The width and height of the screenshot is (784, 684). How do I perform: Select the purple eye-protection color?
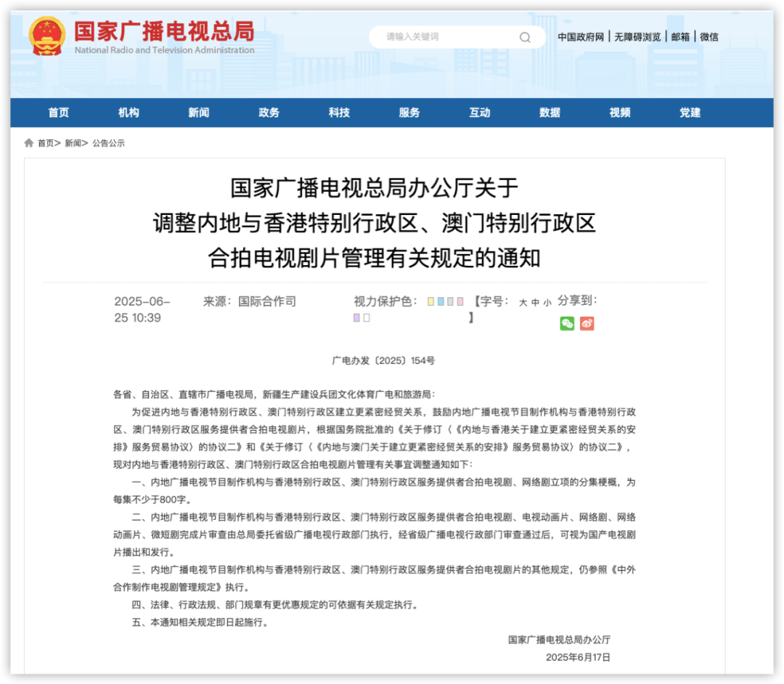point(356,317)
